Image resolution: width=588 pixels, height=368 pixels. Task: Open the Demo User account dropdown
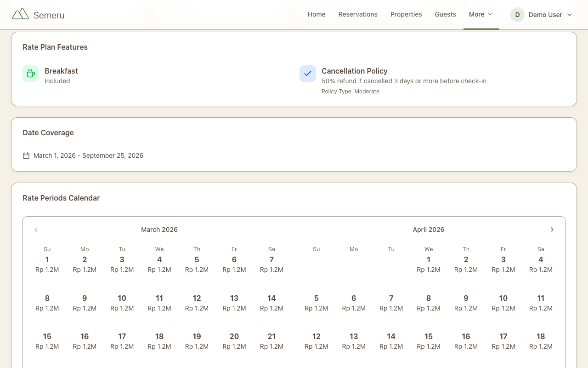coord(542,15)
